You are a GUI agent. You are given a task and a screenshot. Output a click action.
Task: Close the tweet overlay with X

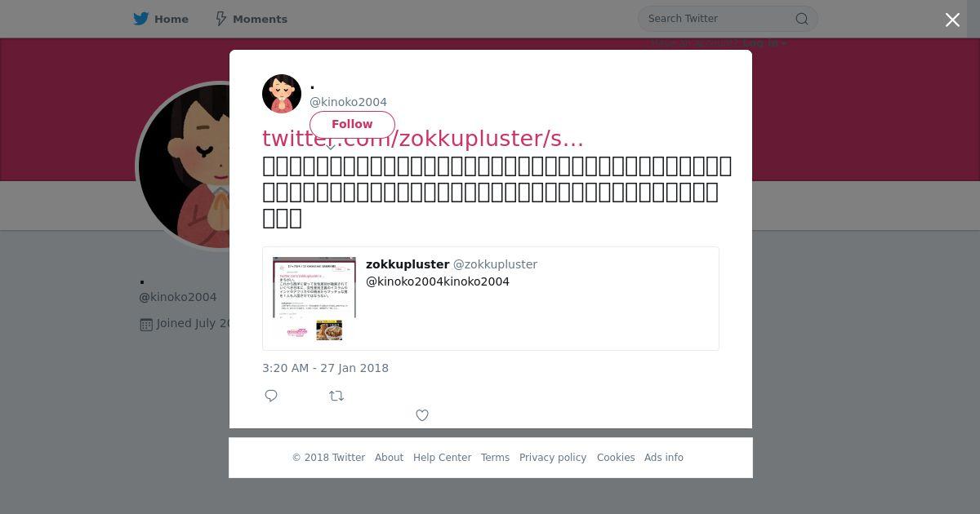[x=952, y=20]
